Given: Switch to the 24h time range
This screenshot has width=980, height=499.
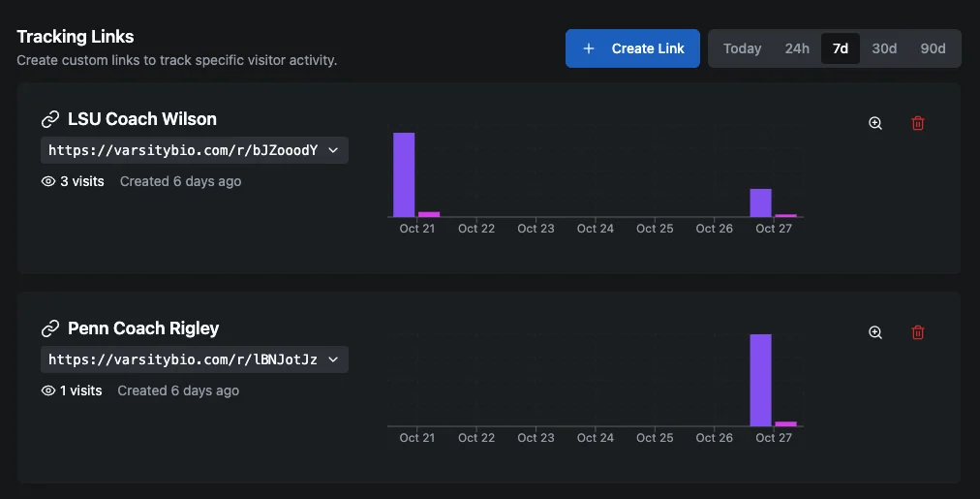Looking at the screenshot, I should point(797,48).
